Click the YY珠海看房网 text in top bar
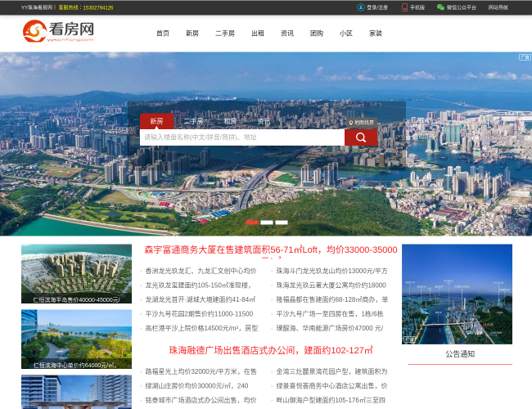The width and height of the screenshot is (532, 409). click(x=37, y=7)
